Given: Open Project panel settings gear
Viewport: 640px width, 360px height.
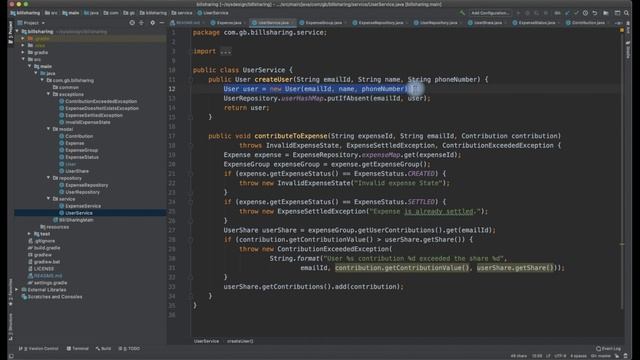Looking at the screenshot, I should (x=152, y=23).
